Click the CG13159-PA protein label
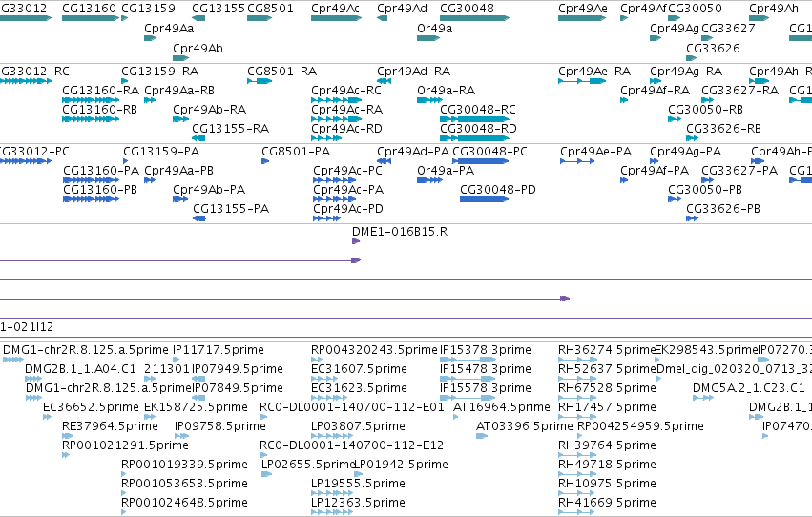The image size is (812, 517). coord(161,151)
